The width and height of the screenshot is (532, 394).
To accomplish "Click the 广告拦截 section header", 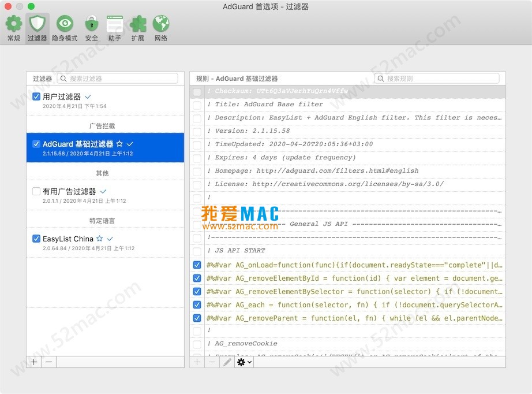I will [102, 126].
